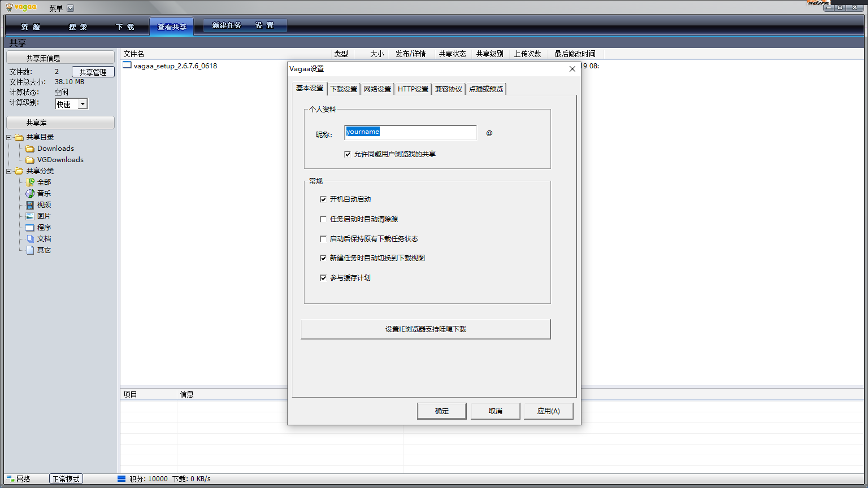868x488 pixels.
Task: Open the 计算级别 快速 dropdown
Action: (x=83, y=104)
